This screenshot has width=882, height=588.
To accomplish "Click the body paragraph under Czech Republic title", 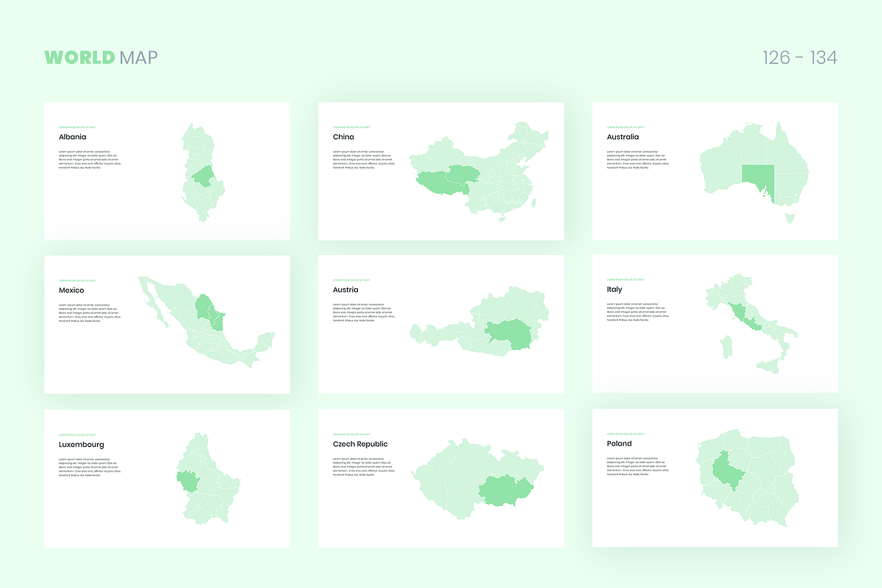I will pyautogui.click(x=364, y=467).
